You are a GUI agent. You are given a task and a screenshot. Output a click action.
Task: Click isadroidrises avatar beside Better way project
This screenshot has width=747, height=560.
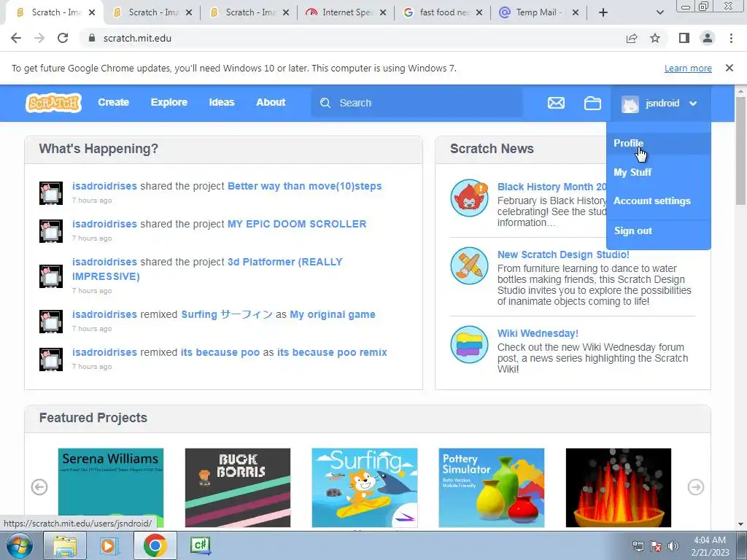(x=51, y=192)
